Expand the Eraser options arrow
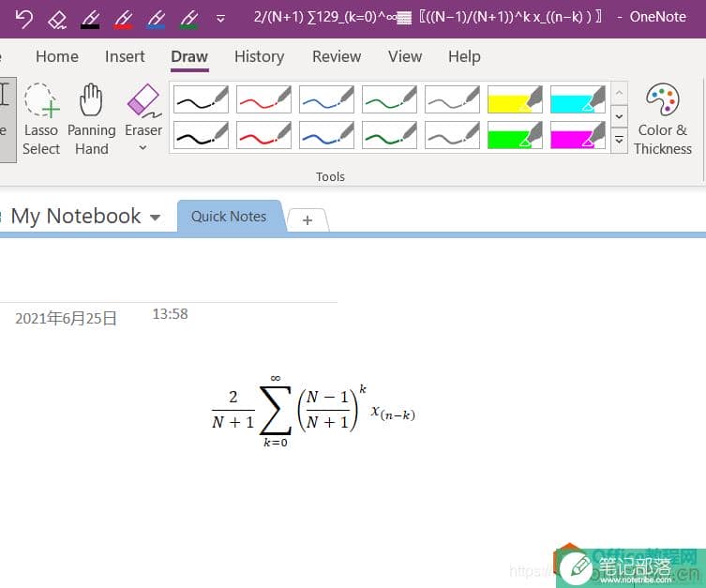Image resolution: width=706 pixels, height=588 pixels. pyautogui.click(x=143, y=147)
